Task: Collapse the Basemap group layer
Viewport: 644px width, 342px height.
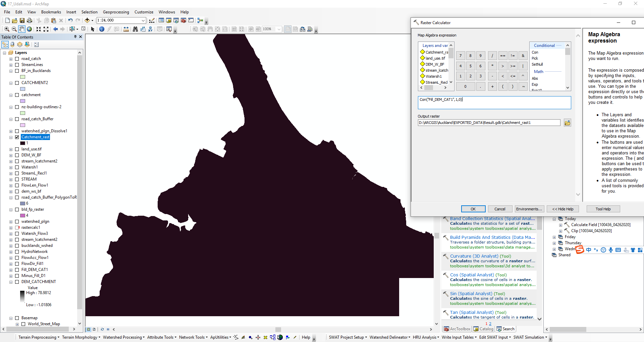Action: (11, 318)
